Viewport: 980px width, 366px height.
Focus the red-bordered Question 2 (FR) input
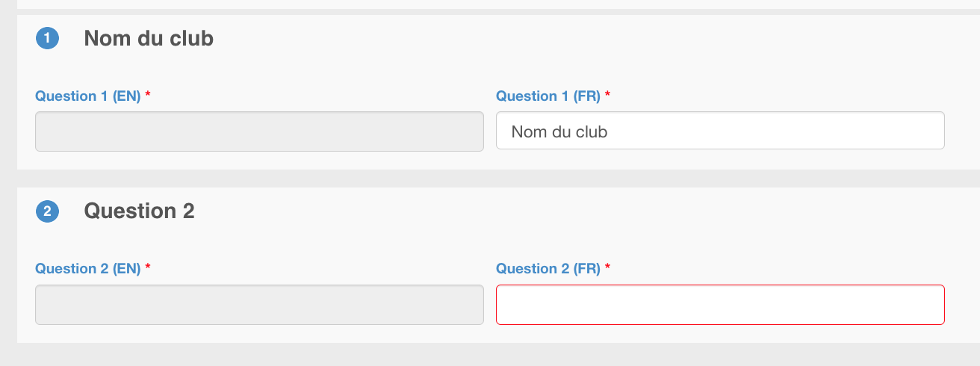coord(720,305)
